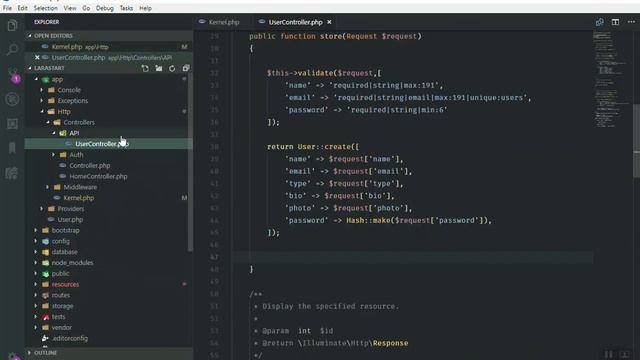Open the Selection menu
The width and height of the screenshot is (640, 360).
(x=45, y=8)
